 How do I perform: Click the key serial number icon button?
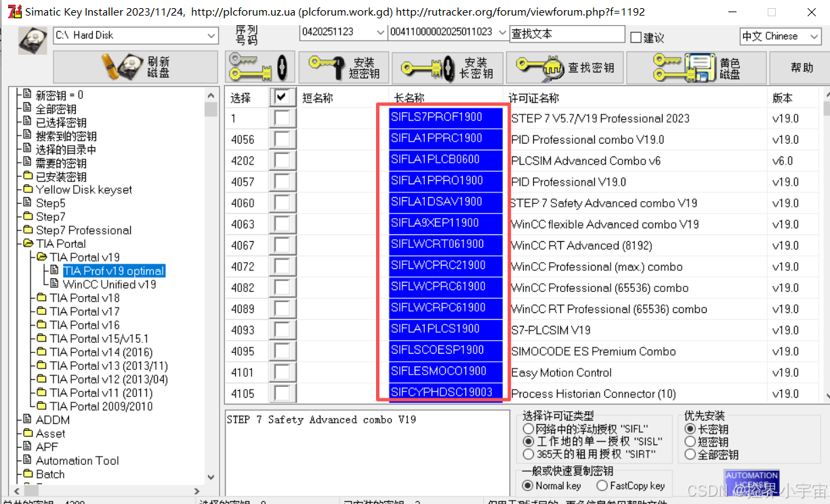(260, 67)
